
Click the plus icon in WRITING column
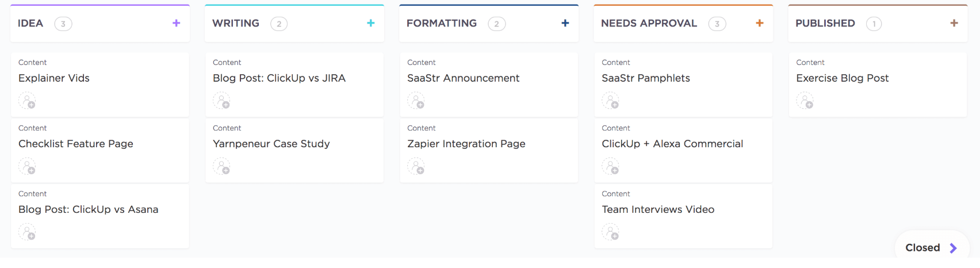coord(371,23)
